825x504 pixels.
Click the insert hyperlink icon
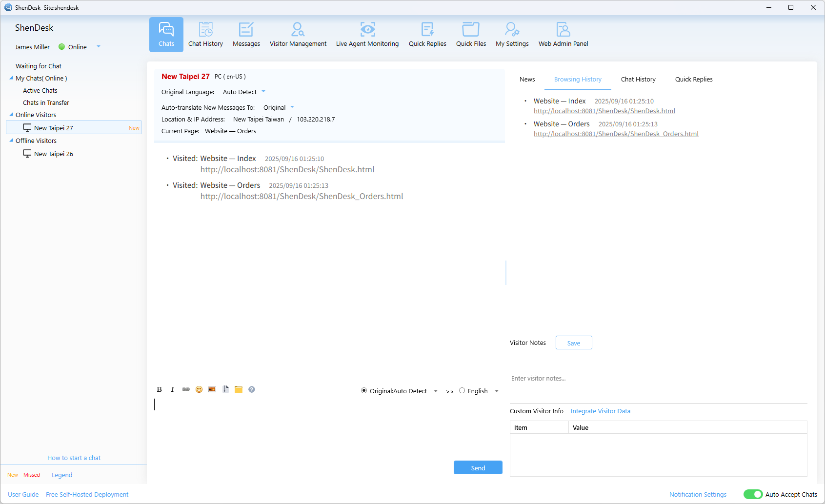(x=186, y=389)
